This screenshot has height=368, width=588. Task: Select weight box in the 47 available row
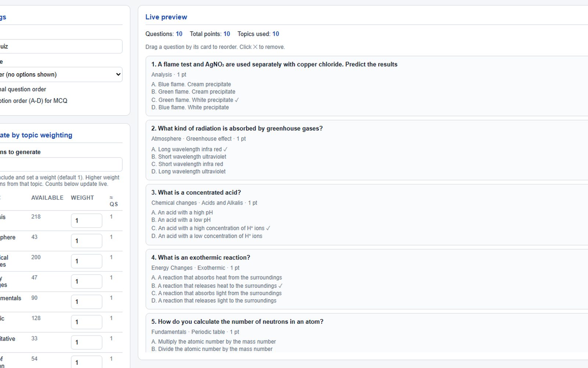click(86, 281)
